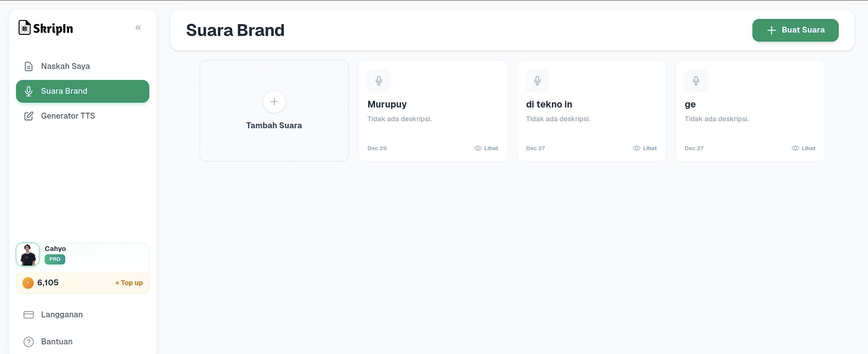Click the Generator TTS pencil icon

point(29,116)
